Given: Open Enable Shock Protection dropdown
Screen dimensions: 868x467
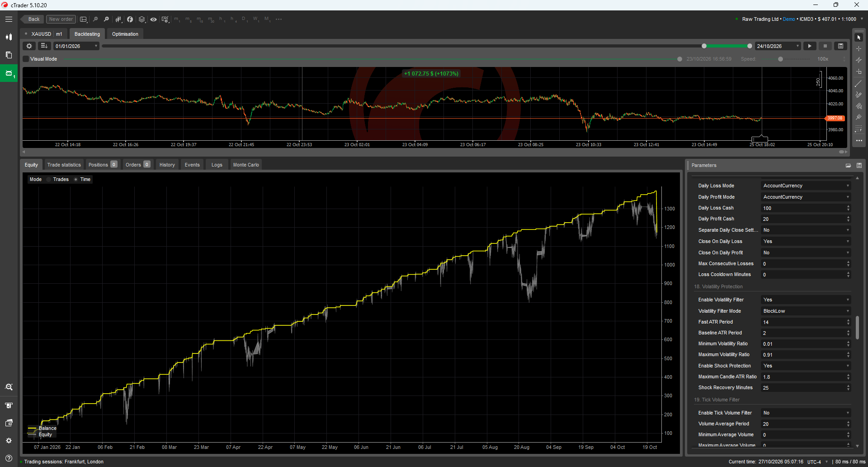Looking at the screenshot, I should click(x=806, y=366).
